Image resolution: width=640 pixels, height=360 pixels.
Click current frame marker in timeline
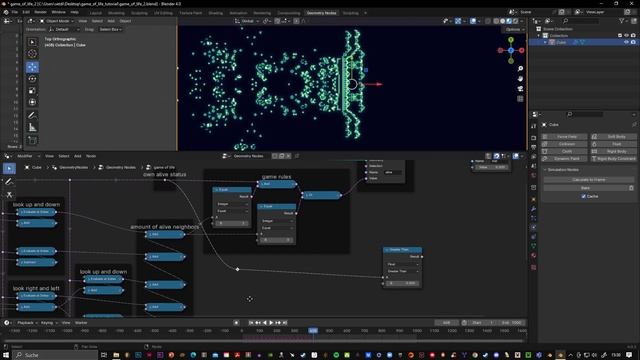[x=313, y=331]
